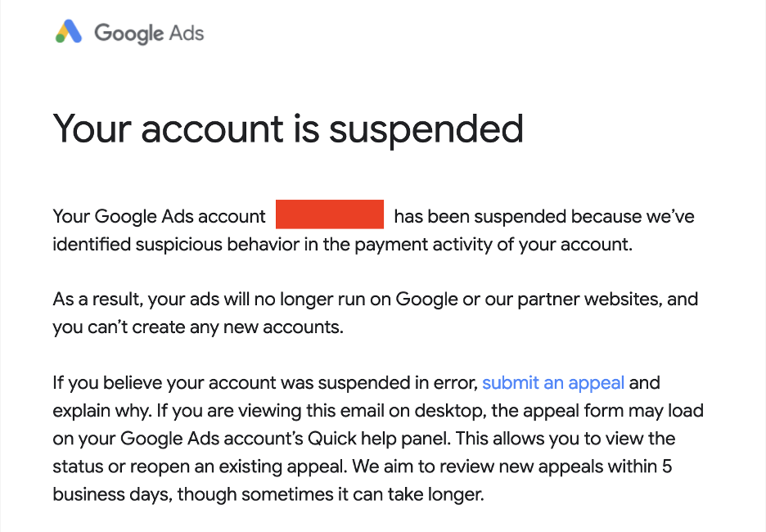This screenshot has height=532, width=766.
Task: Click the sentence starting "As a result, your ads"
Action: [x=375, y=299]
